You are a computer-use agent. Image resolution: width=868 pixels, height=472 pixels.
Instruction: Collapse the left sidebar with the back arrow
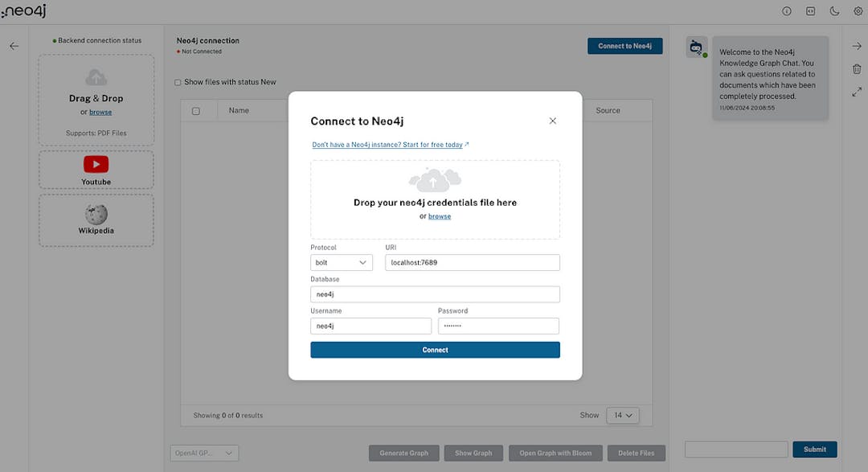point(14,45)
